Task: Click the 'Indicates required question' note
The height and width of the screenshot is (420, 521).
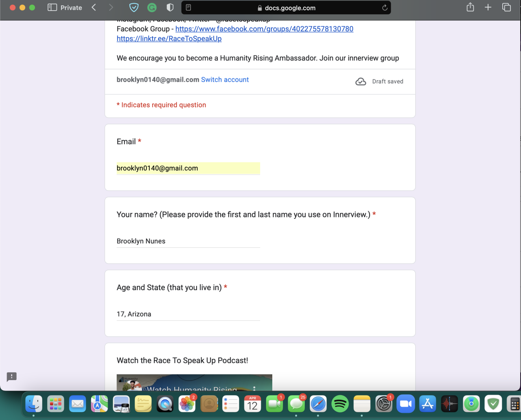Action: (x=161, y=105)
